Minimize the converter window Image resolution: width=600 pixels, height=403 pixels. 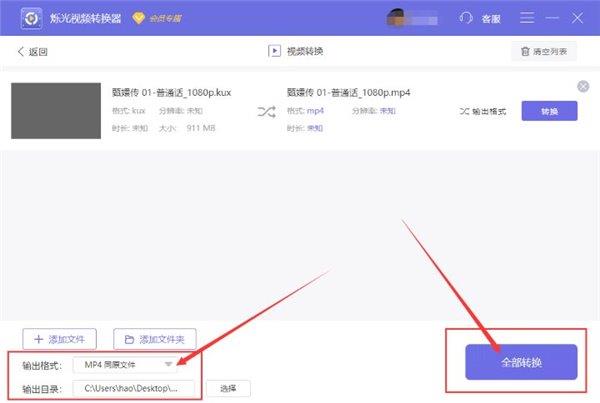(x=552, y=18)
